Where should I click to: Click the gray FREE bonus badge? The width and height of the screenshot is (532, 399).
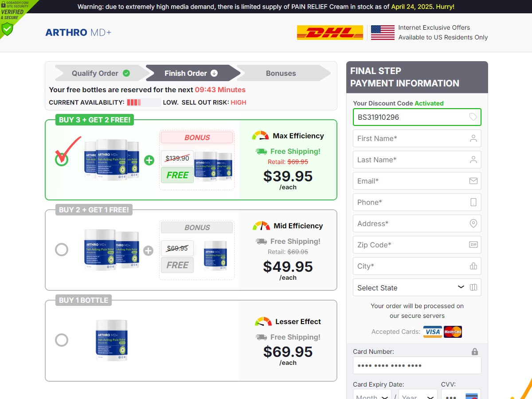(x=177, y=265)
